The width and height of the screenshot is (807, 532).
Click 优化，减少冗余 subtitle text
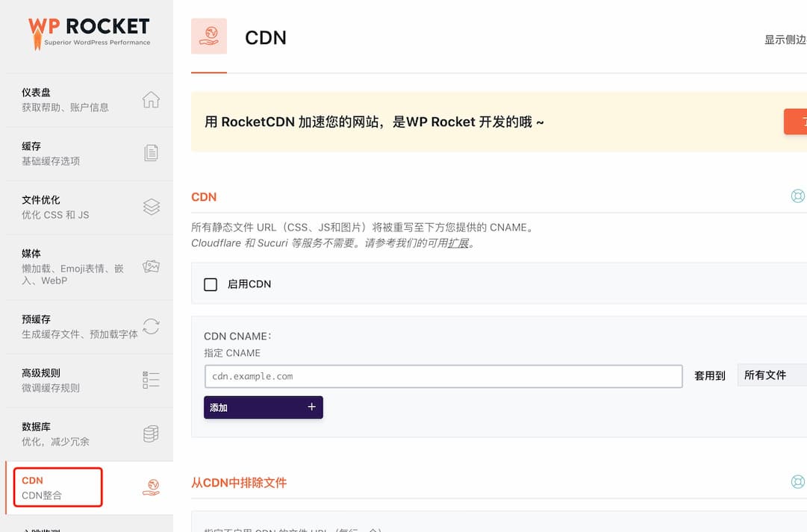pos(55,442)
